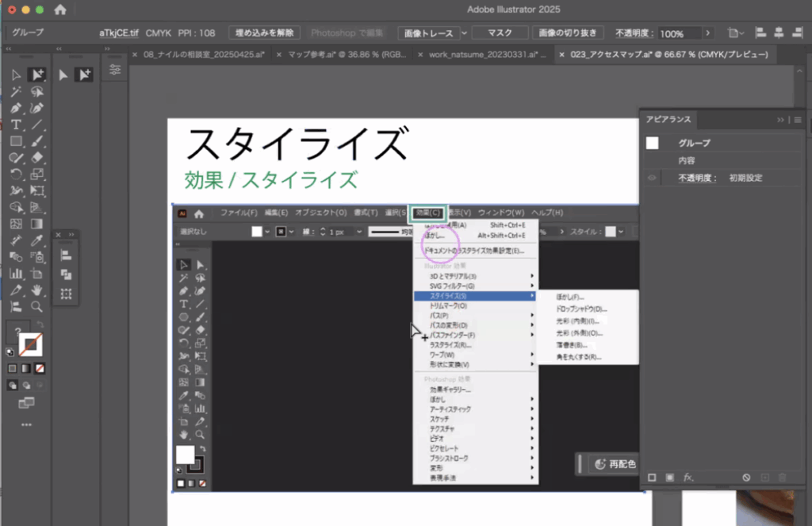Click the white fill swatch in Appearance panel
Image resolution: width=812 pixels, height=526 pixels.
pyautogui.click(x=653, y=143)
